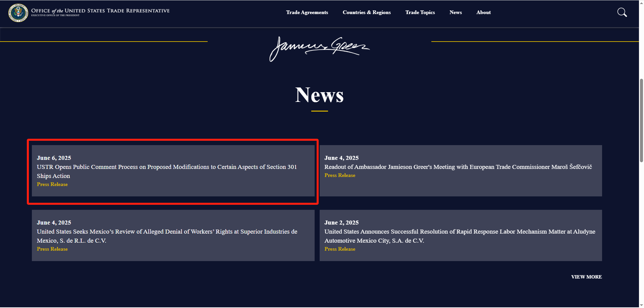Click the Office of the USTR title text

[100, 11]
